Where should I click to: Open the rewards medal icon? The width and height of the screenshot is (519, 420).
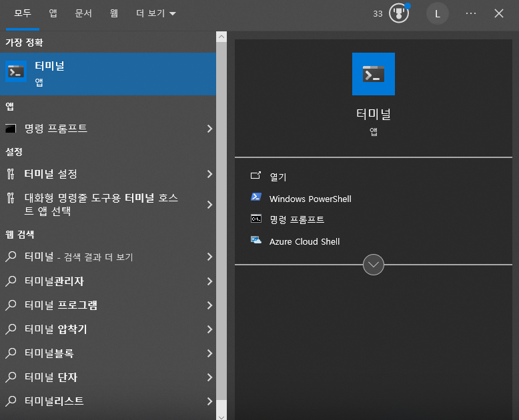(x=399, y=13)
